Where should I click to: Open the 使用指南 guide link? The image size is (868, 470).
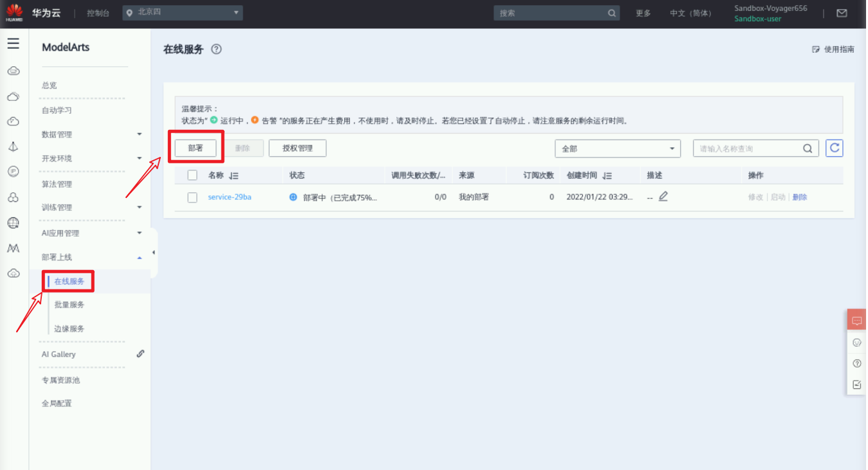click(833, 49)
